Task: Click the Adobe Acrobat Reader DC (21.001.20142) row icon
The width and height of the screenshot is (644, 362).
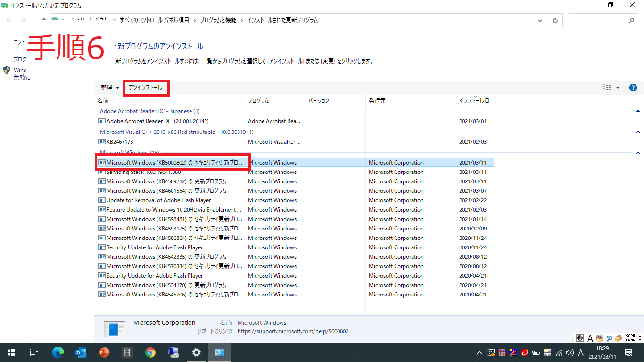Action: click(101, 121)
